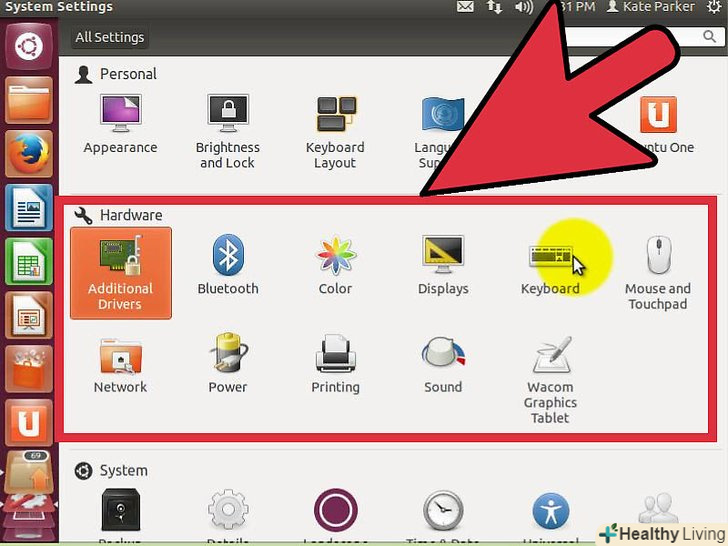Open Ubuntu Dash home from launcher
Image resolution: width=728 pixels, height=546 pixels.
(29, 46)
